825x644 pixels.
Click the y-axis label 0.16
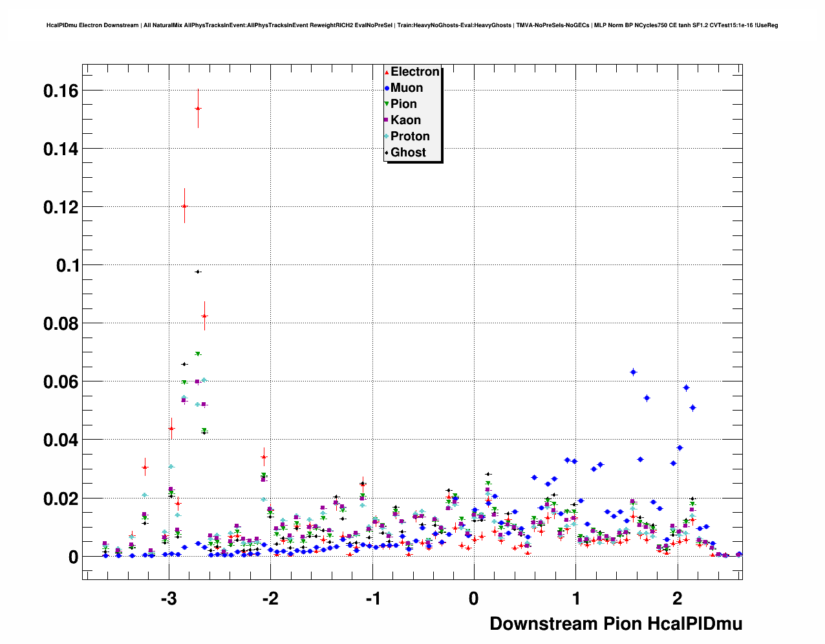[61, 91]
